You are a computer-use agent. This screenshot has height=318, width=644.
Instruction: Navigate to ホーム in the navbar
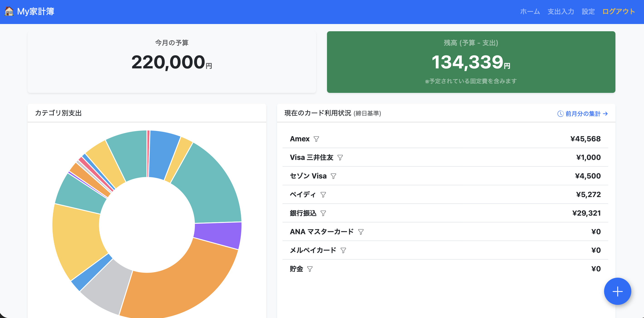[x=530, y=12]
